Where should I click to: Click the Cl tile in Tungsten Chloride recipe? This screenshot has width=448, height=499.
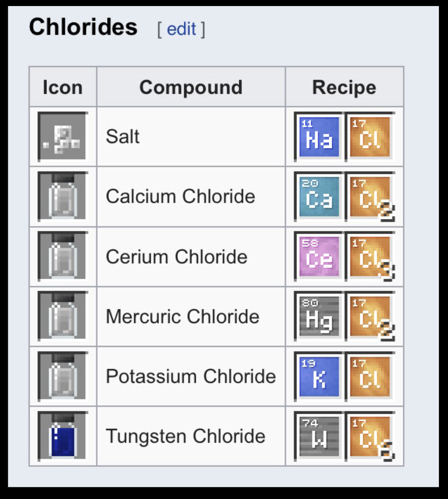(x=370, y=436)
